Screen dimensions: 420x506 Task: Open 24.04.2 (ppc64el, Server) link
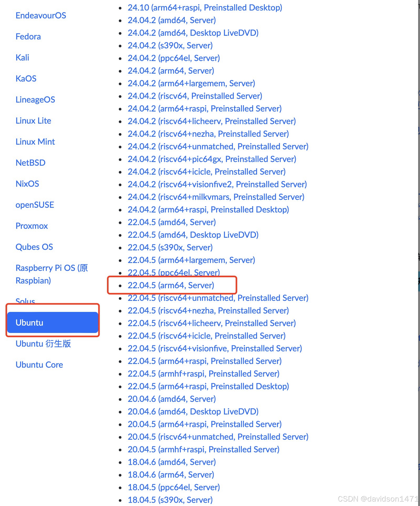point(174,58)
